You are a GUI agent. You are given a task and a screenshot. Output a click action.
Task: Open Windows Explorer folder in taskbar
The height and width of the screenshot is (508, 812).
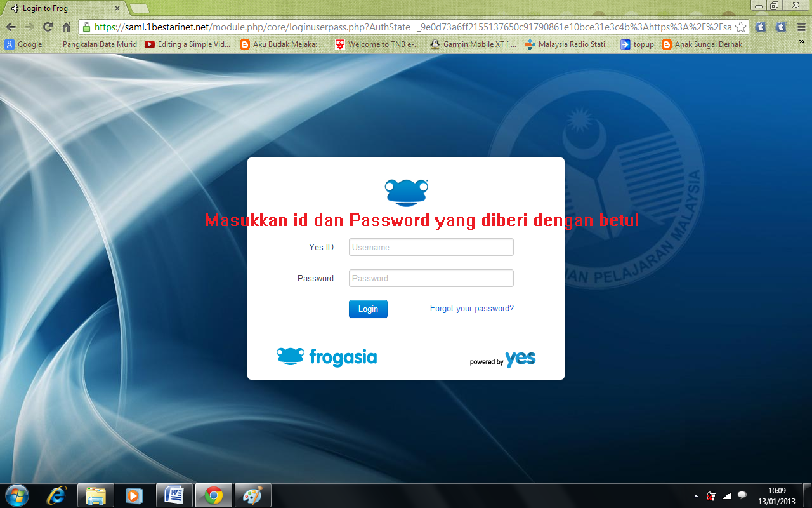96,495
